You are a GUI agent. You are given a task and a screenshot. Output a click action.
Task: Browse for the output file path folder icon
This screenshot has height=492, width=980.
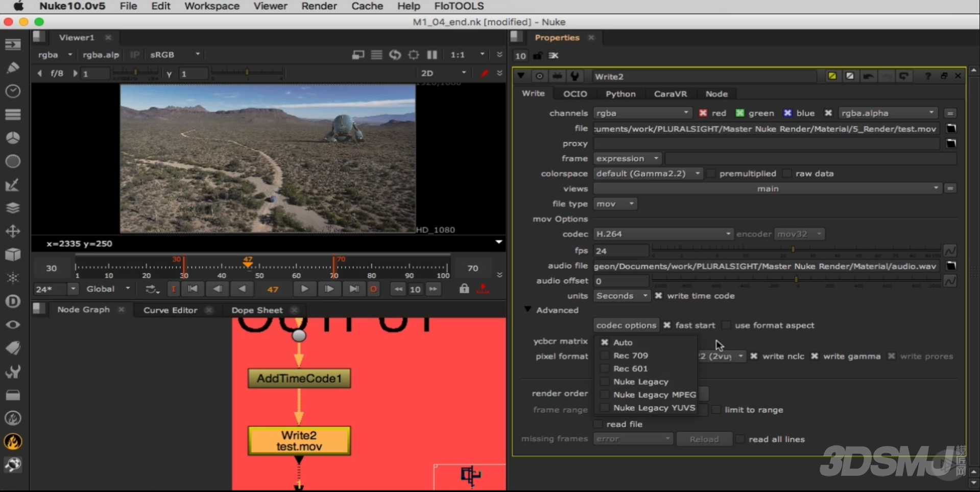951,128
